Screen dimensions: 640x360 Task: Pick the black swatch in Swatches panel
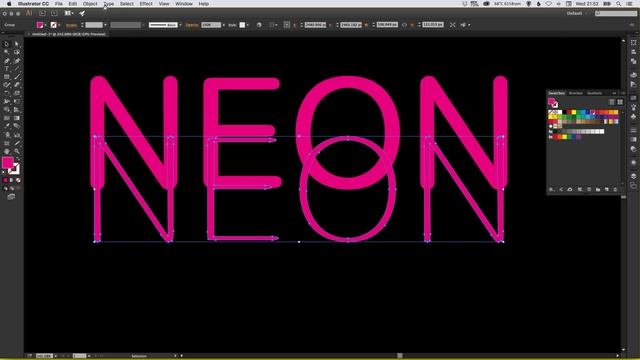click(564, 112)
